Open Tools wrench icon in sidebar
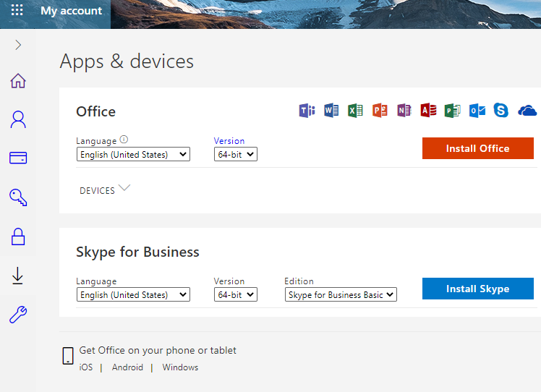 coord(18,315)
